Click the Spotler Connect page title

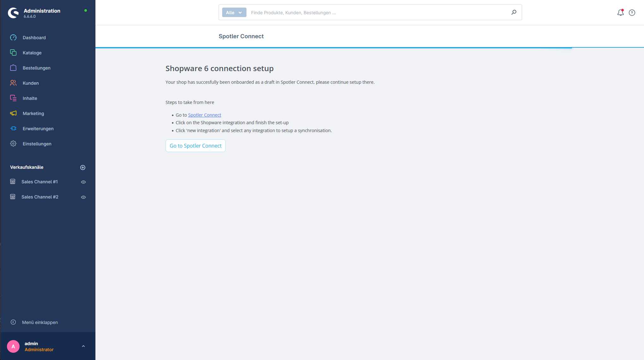(x=241, y=36)
